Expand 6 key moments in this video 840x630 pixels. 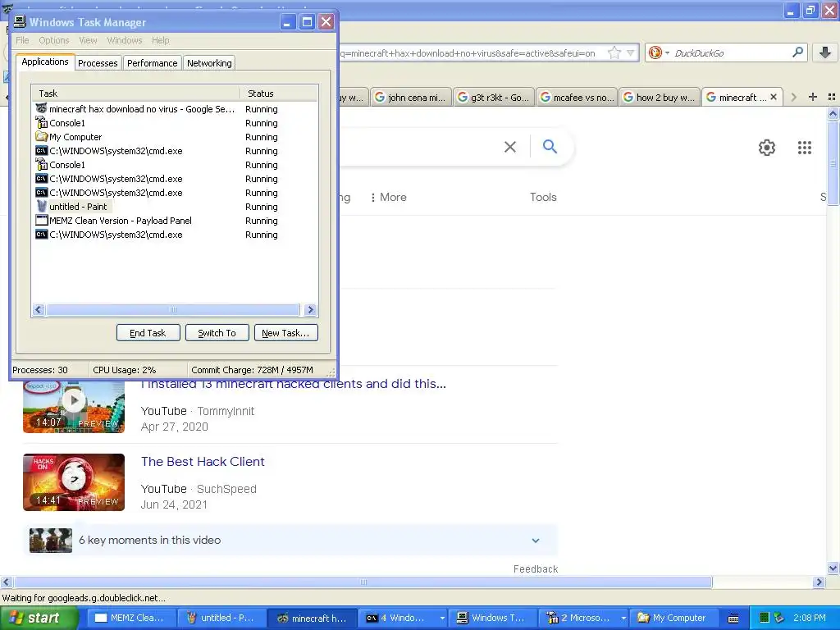tap(290, 540)
